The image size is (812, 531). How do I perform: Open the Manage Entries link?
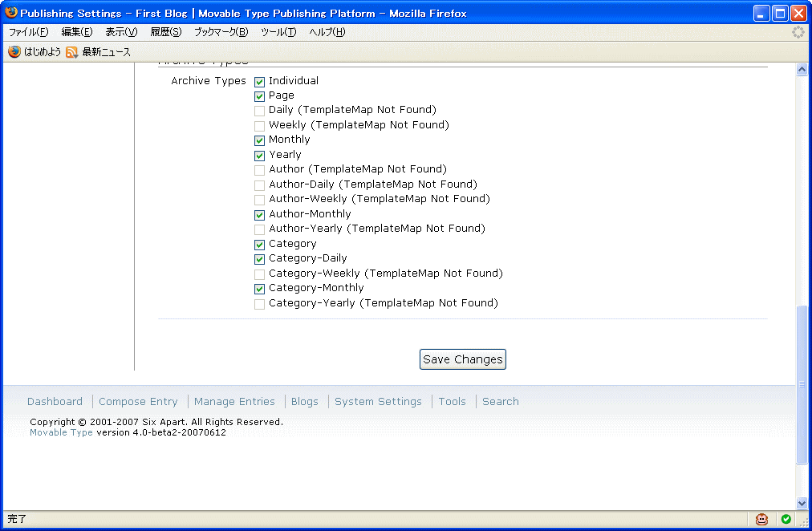point(234,402)
